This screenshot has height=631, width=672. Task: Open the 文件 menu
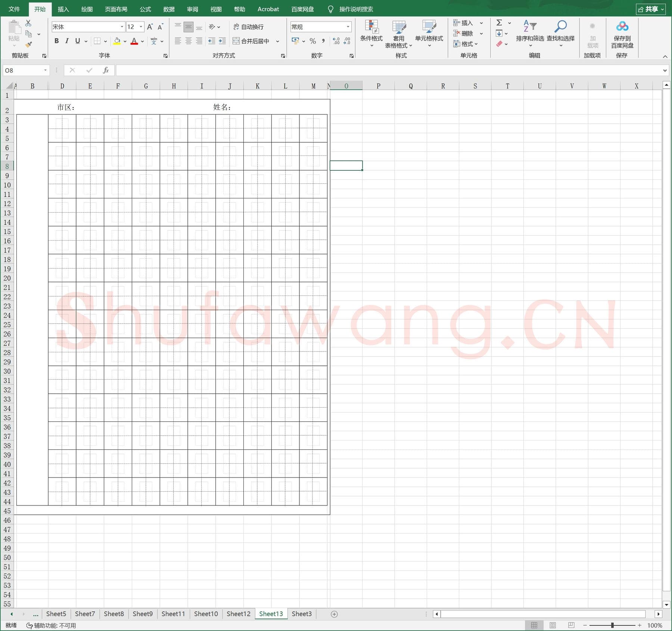tap(14, 9)
